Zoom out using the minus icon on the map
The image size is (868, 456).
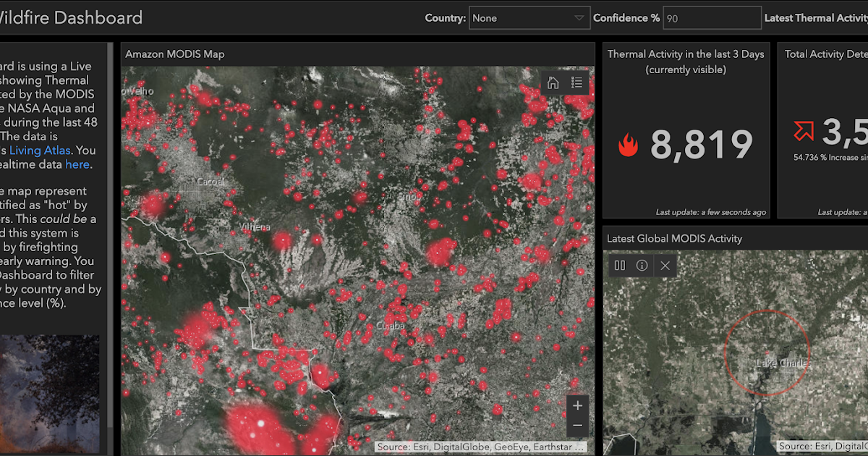[x=577, y=426]
